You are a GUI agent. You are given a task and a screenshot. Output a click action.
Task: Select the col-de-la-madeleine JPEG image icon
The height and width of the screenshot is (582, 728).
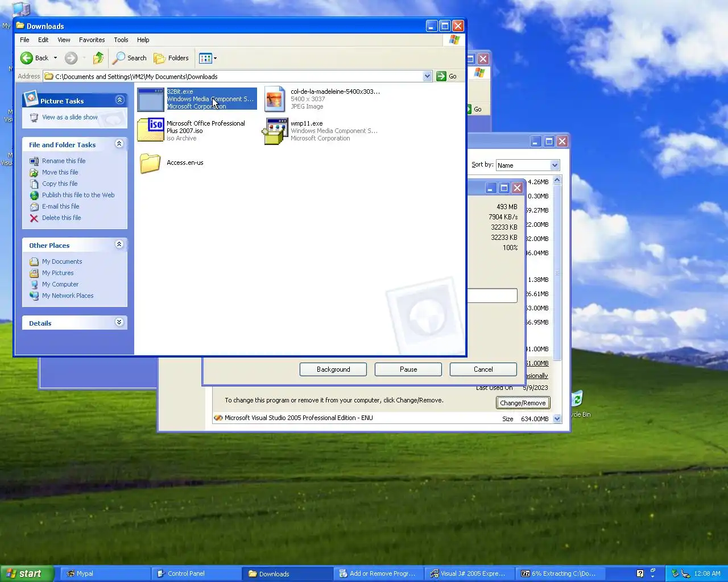pos(275,99)
